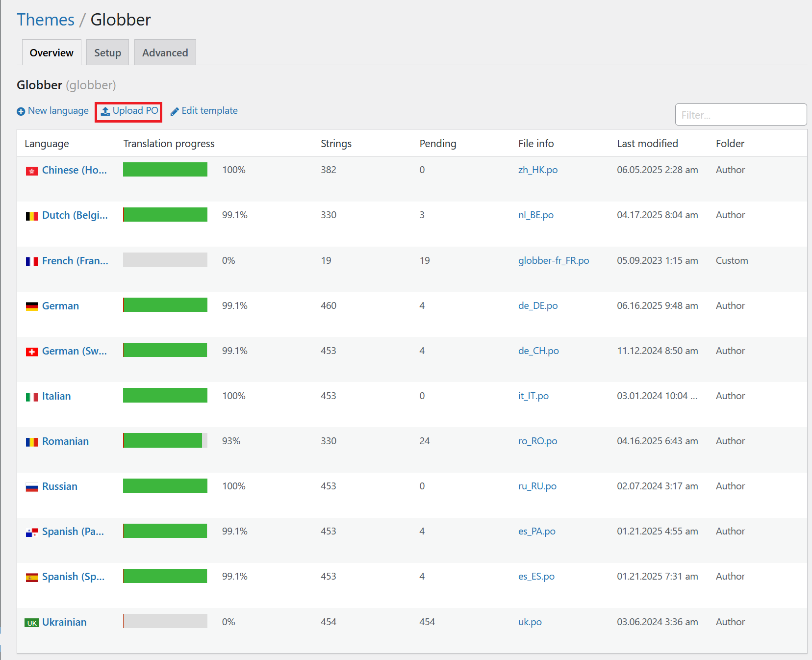Sort by File info column header
This screenshot has width=812, height=660.
pos(536,143)
